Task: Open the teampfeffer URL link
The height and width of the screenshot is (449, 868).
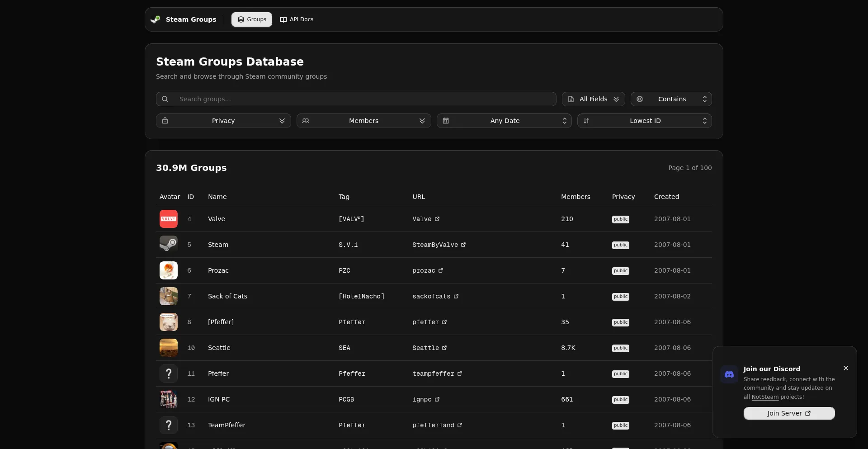Action: pos(437,373)
